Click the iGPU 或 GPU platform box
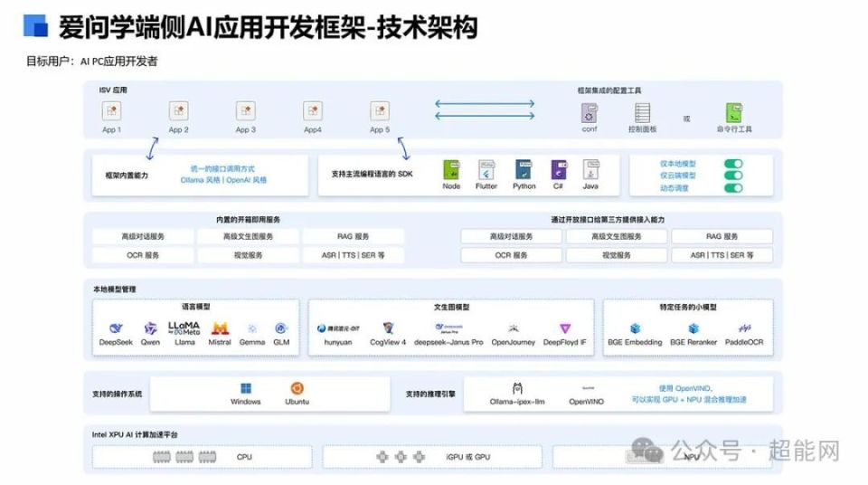This screenshot has height=485, width=868. (432, 457)
